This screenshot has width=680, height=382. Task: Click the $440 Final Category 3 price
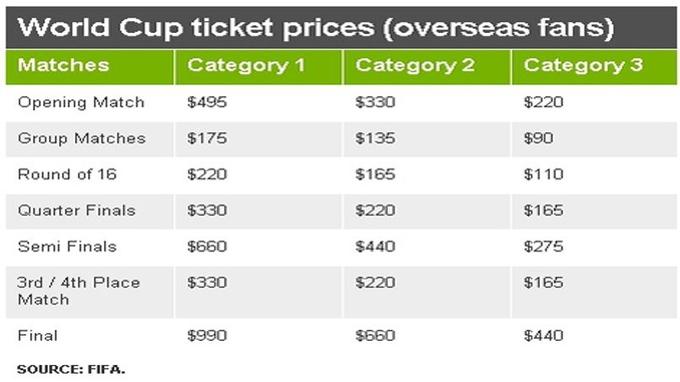[543, 336]
